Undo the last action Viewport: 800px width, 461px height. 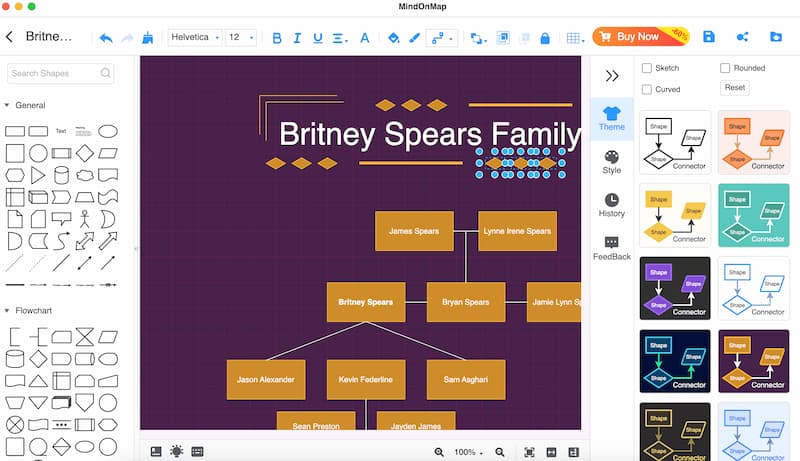tap(106, 38)
